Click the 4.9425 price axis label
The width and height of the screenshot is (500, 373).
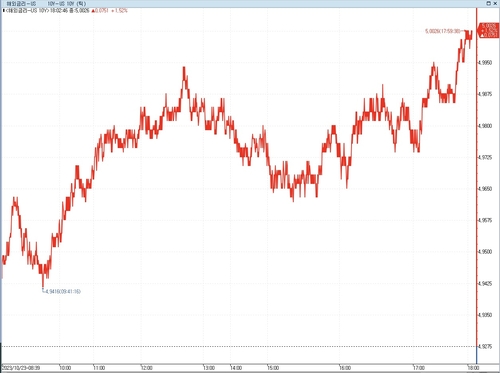pyautogui.click(x=485, y=283)
